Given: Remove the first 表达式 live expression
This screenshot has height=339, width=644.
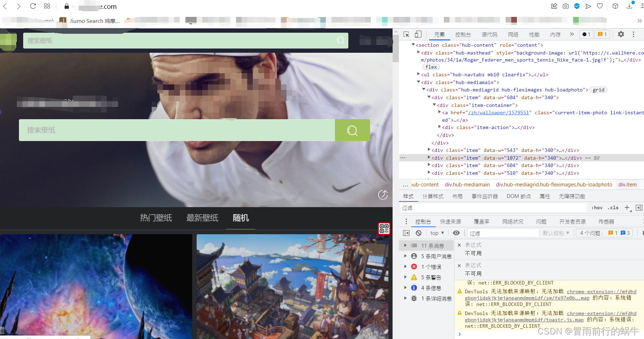Looking at the screenshot, I should point(459,245).
